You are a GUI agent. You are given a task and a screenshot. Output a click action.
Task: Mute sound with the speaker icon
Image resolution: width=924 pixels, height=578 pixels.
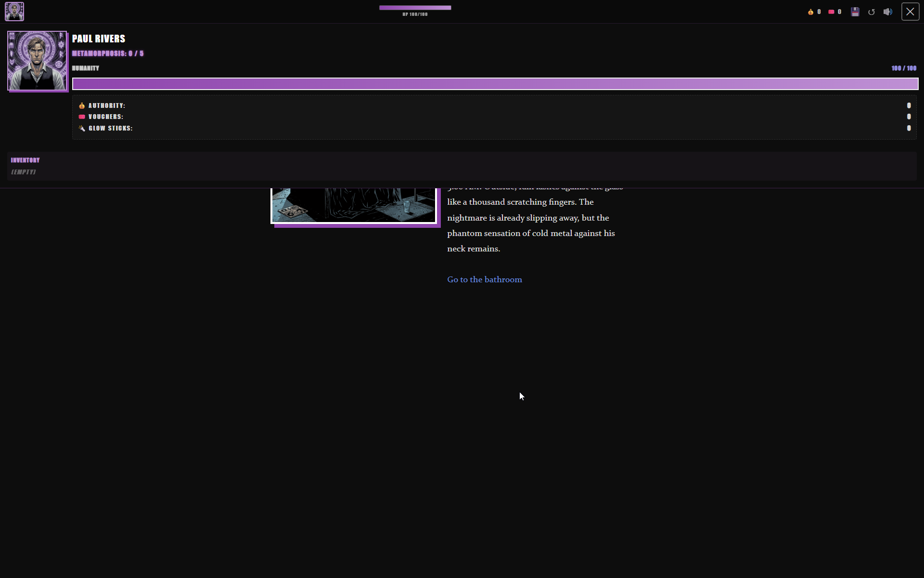pyautogui.click(x=888, y=12)
